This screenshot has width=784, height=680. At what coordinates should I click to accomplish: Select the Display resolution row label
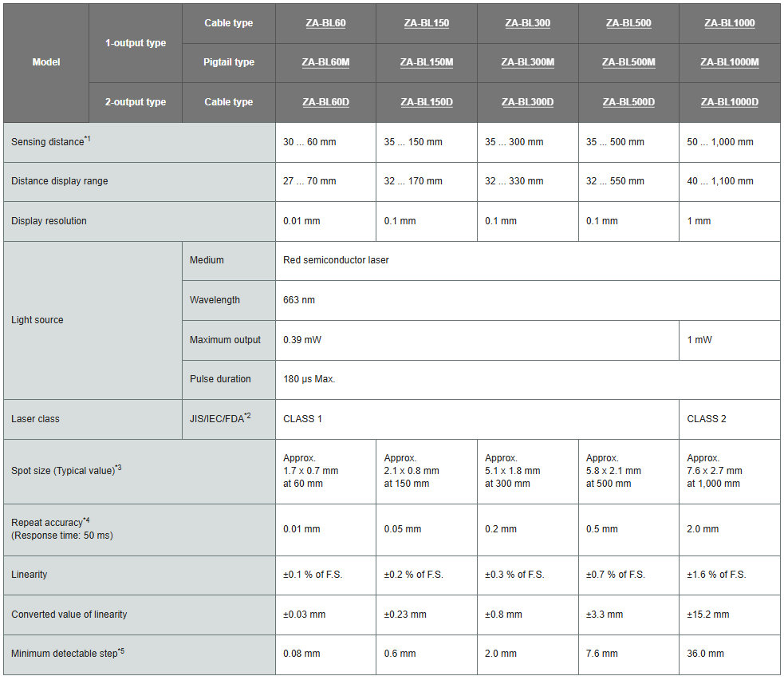[140, 221]
